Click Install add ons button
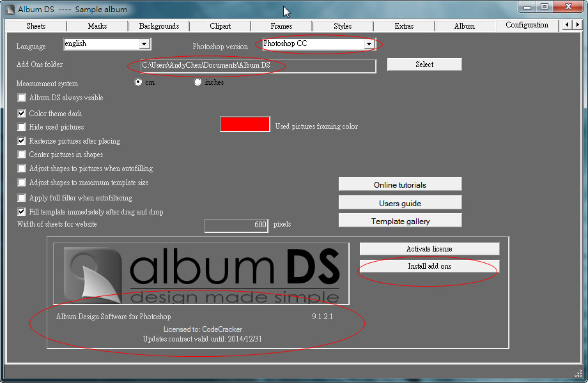Viewport: 588px width, 383px height. [x=429, y=266]
